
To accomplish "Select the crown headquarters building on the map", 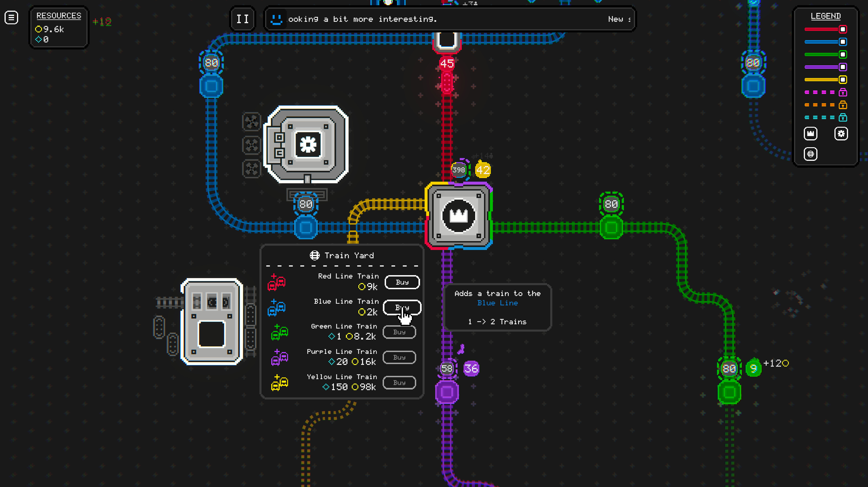I will click(x=459, y=216).
